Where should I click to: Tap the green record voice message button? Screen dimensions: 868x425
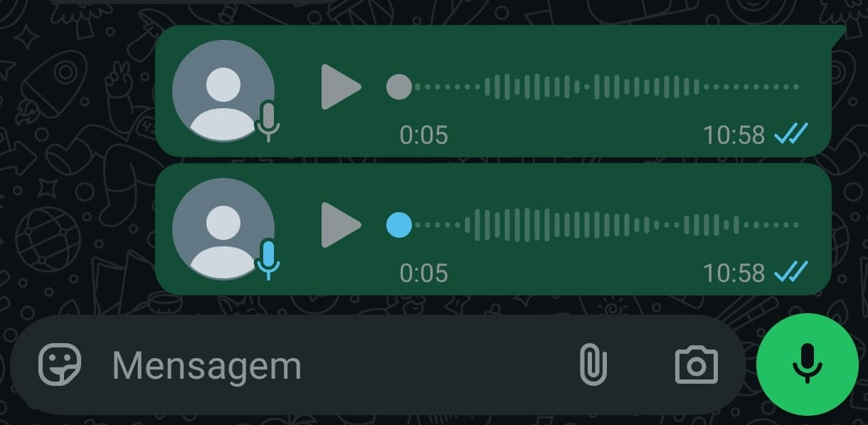click(x=807, y=363)
